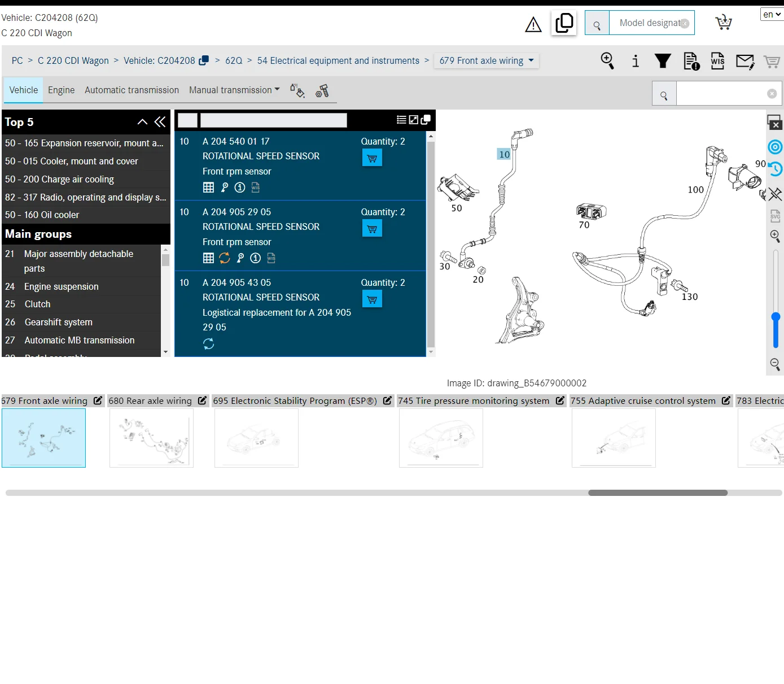This screenshot has height=684, width=784.
Task: Select main group 25 Clutch
Action: click(81, 304)
